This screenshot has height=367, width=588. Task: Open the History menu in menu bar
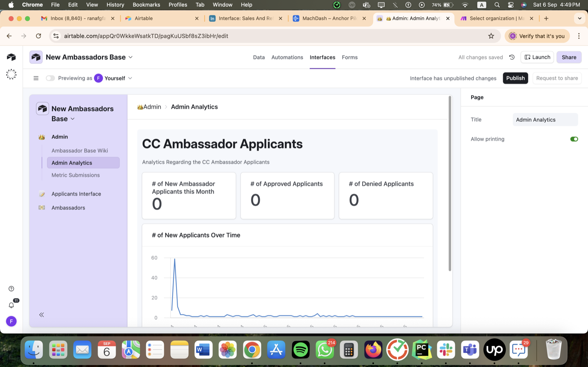[x=115, y=5]
